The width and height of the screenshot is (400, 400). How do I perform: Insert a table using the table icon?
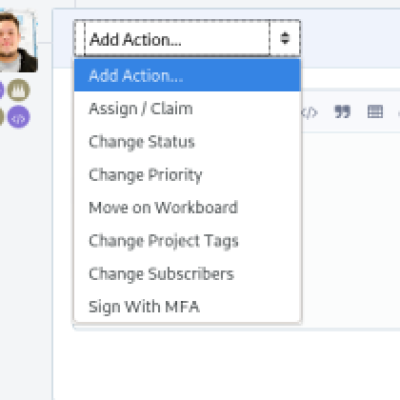point(375,112)
